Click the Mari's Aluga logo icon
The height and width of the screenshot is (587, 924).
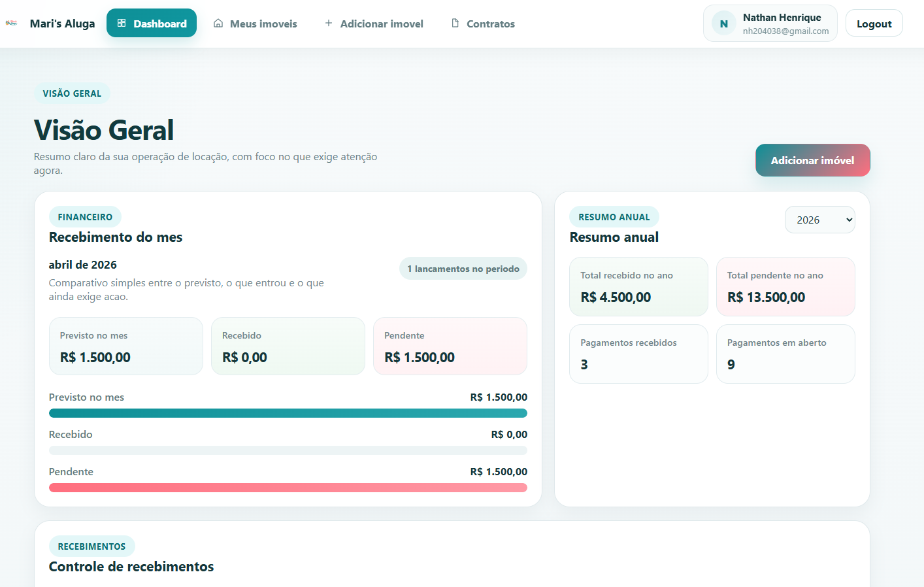tap(11, 24)
